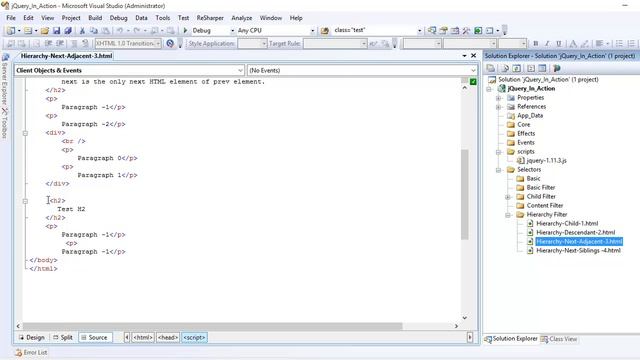Open the ReSharper menu

[x=210, y=18]
